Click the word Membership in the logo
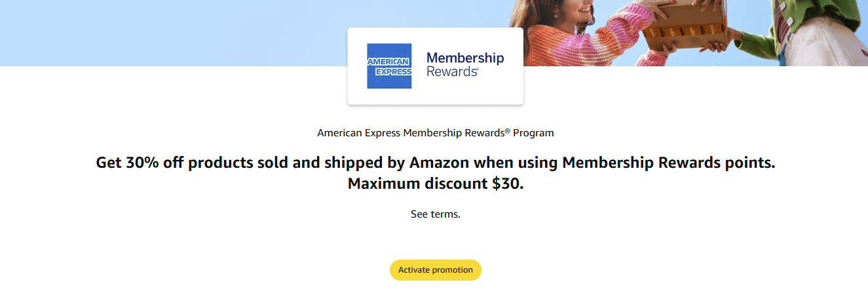Viewport: 868px width, 293px height. (x=465, y=58)
